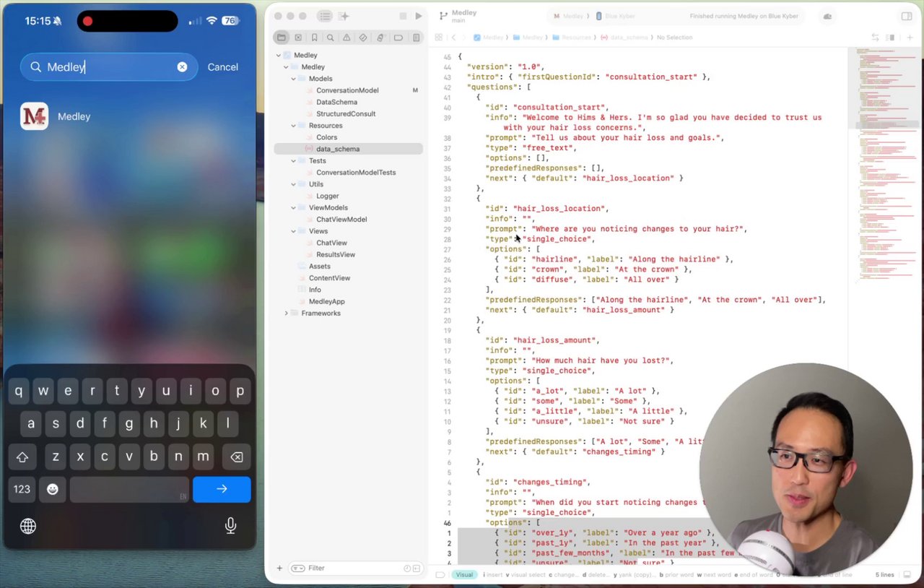Expand the Frameworks group

pos(287,314)
